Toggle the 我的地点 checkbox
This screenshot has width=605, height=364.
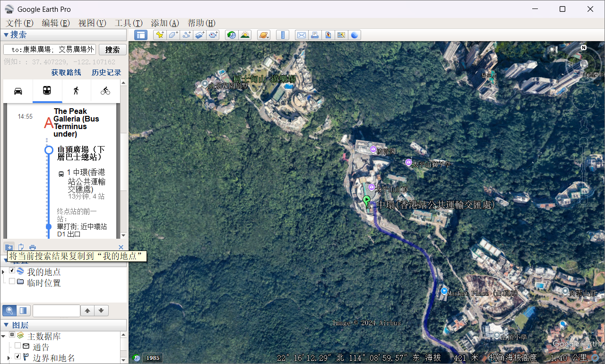(x=12, y=271)
